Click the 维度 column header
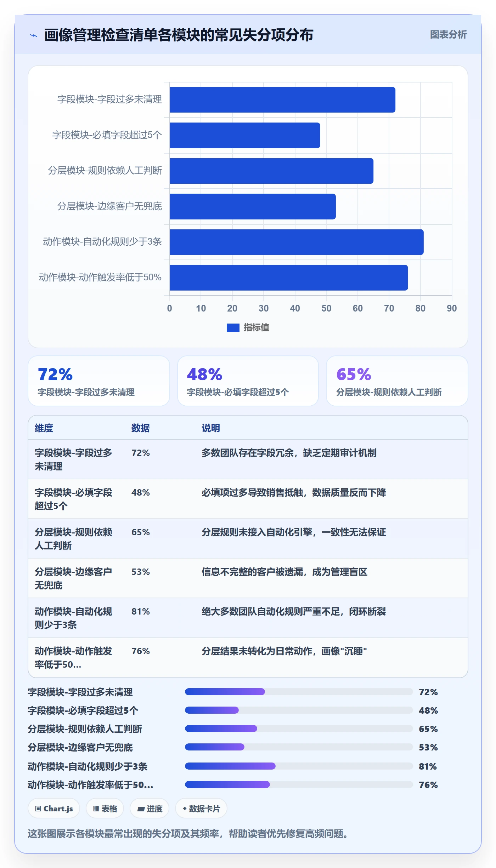The image size is (496, 868). [x=44, y=428]
